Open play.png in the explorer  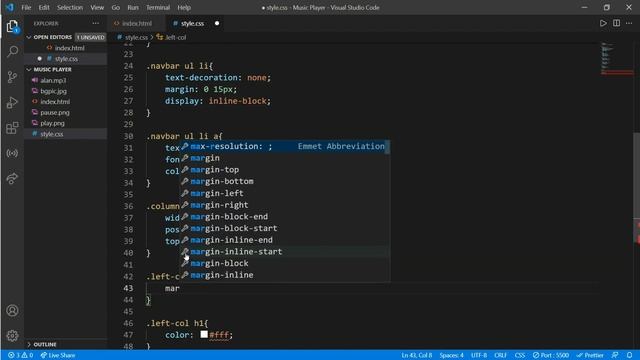tap(52, 123)
